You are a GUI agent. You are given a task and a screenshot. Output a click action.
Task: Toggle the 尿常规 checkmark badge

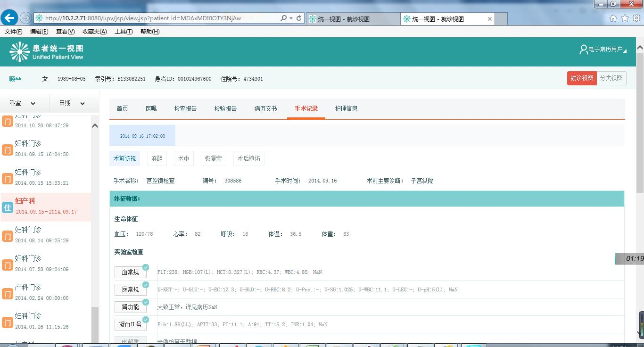pyautogui.click(x=146, y=285)
